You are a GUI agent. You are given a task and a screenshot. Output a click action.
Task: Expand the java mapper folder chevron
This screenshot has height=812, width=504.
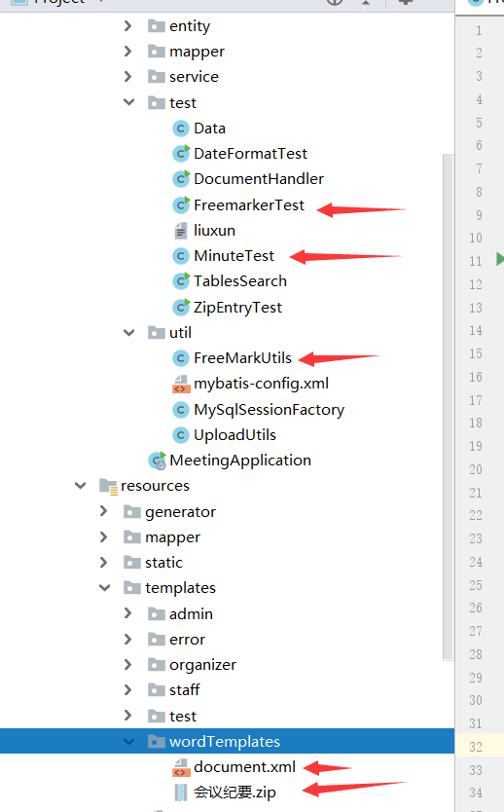[127, 52]
